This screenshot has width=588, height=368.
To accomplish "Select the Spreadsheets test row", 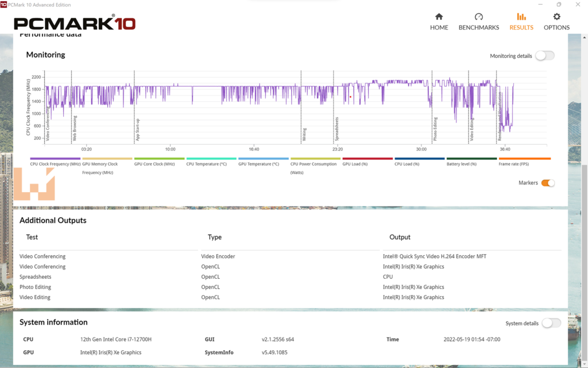I will pyautogui.click(x=290, y=277).
